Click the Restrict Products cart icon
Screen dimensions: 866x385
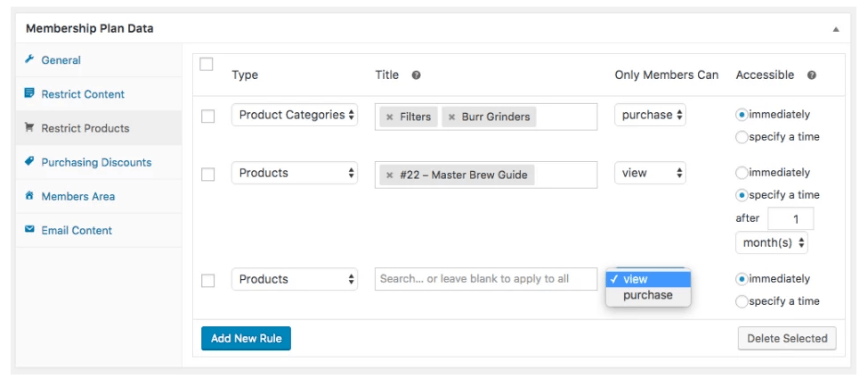click(30, 128)
